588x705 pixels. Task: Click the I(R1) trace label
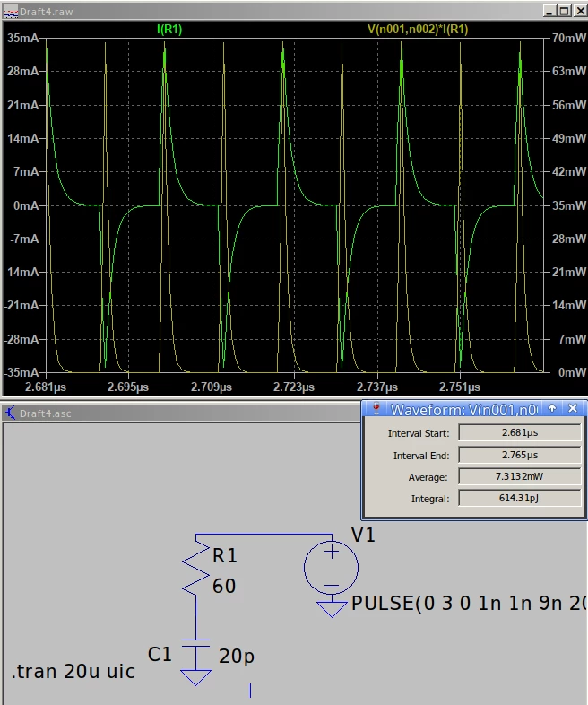click(x=169, y=30)
